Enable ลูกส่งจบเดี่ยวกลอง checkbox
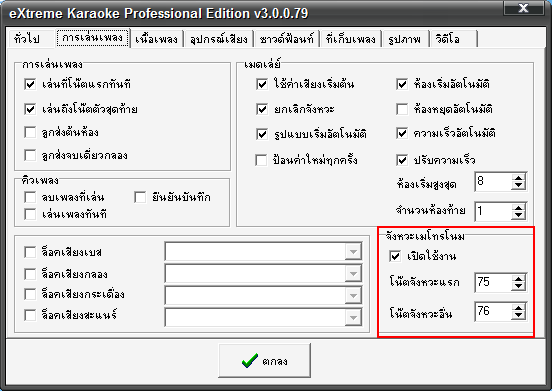Screen dimensions: 552x391 coord(30,155)
